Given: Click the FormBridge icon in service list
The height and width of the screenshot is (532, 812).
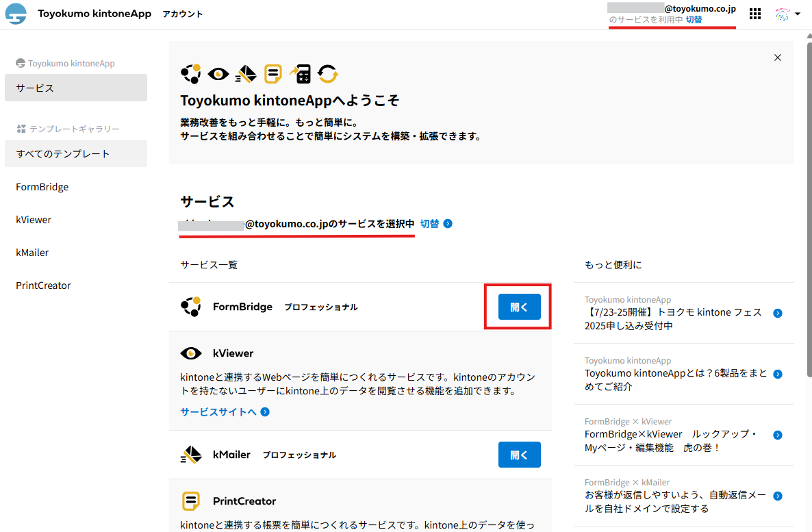Looking at the screenshot, I should (191, 307).
